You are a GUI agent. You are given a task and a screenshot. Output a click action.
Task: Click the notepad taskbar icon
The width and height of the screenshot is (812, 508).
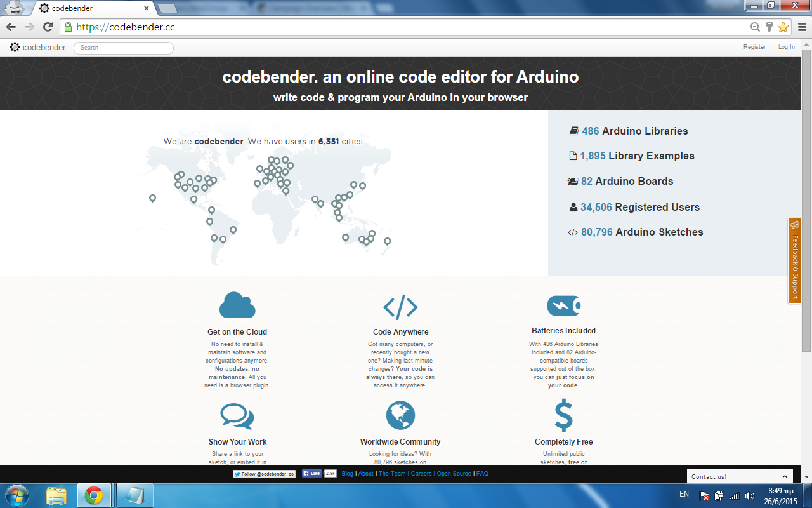pos(134,495)
